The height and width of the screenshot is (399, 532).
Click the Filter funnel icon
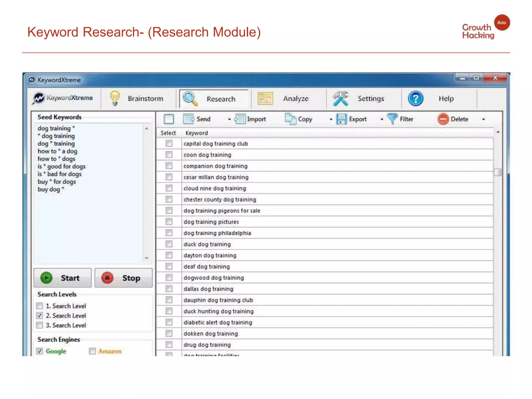[x=392, y=119]
